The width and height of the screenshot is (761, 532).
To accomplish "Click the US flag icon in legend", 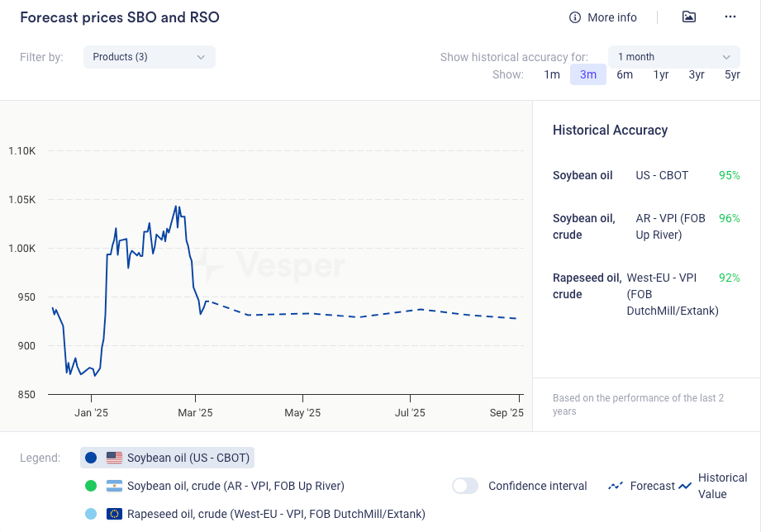I will (x=114, y=458).
